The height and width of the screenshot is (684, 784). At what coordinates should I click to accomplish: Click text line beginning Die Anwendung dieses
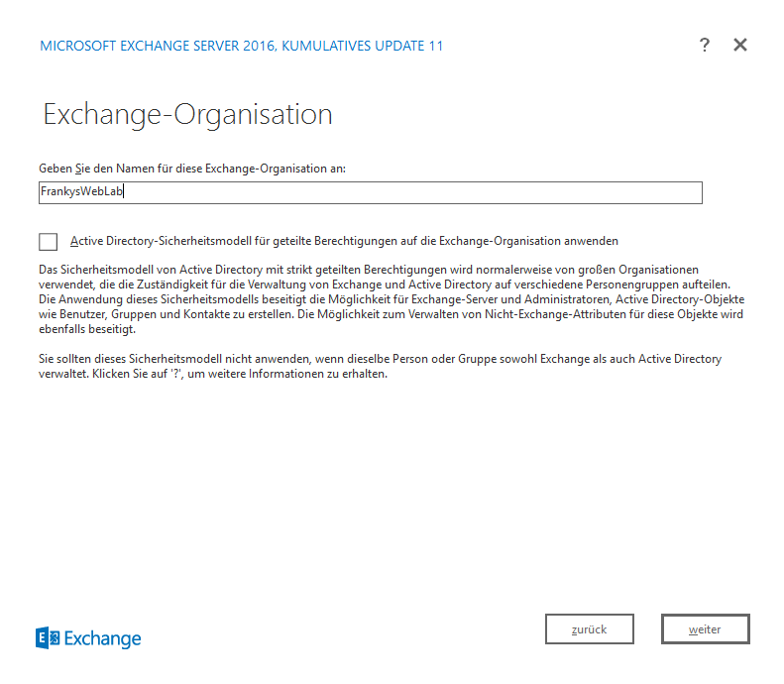392,299
